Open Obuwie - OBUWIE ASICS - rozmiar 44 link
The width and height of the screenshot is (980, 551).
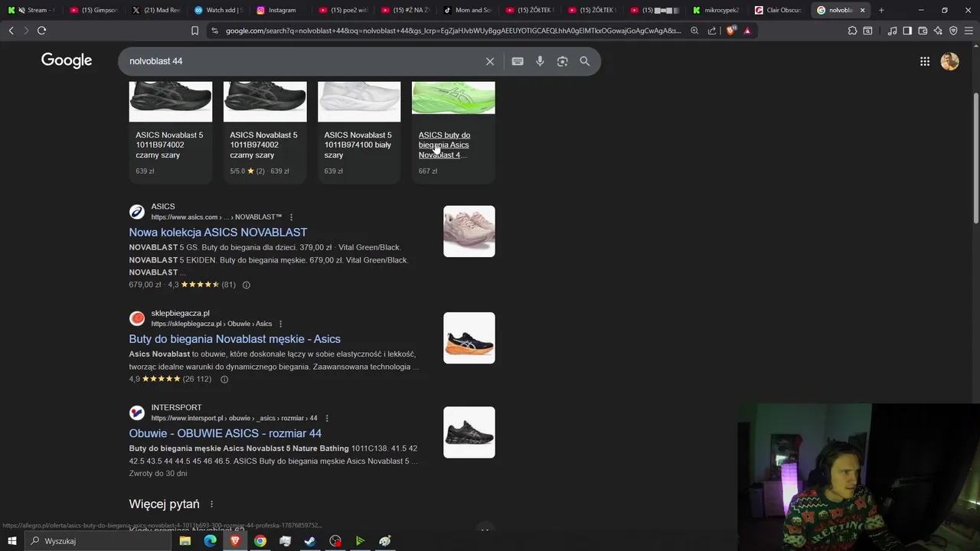[x=225, y=434]
